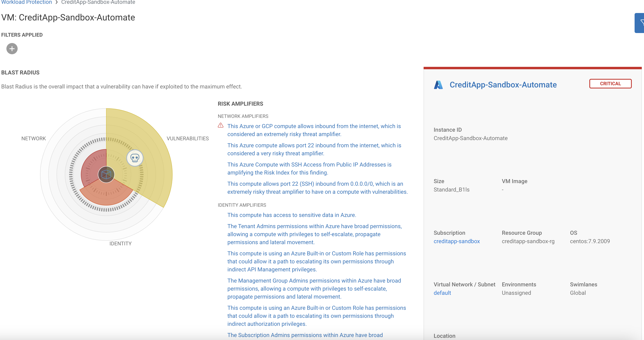Open amplifier about port 22 inbound from internet
This screenshot has height=340, width=644.
click(x=314, y=149)
